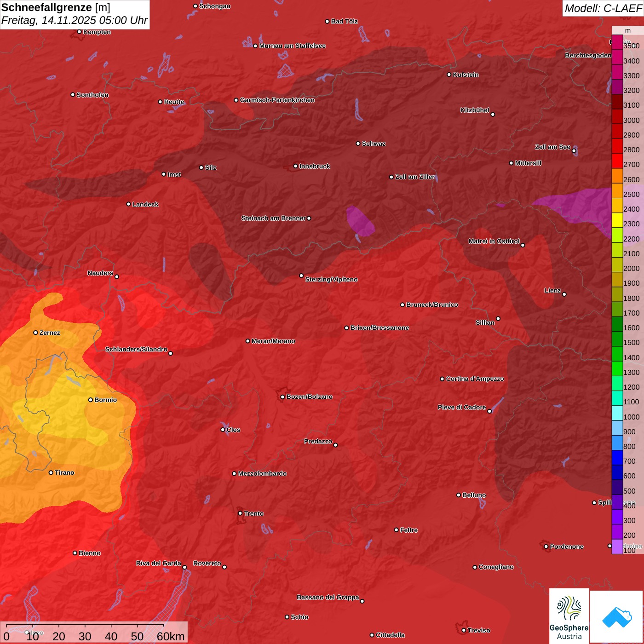Click the 3000 legend value
The width and height of the screenshot is (644, 644).
632,120
